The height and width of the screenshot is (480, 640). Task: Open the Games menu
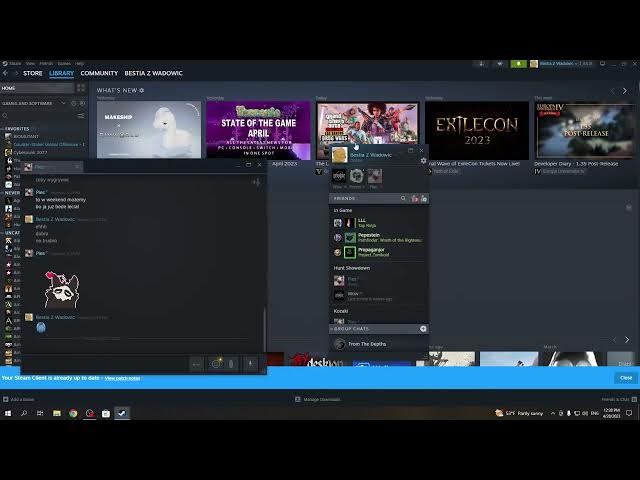point(64,64)
